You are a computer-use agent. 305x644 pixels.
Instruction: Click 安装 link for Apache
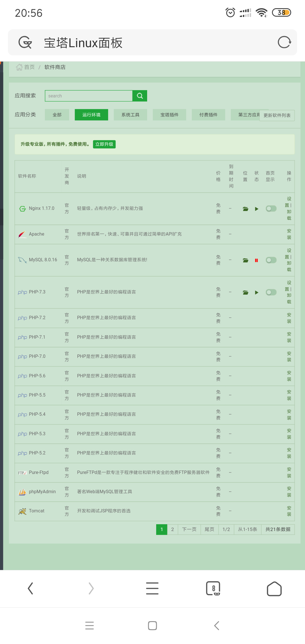(x=289, y=234)
